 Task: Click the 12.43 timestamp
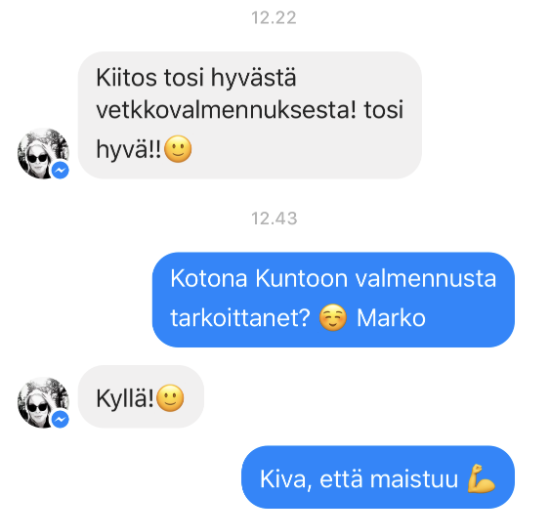(x=274, y=219)
